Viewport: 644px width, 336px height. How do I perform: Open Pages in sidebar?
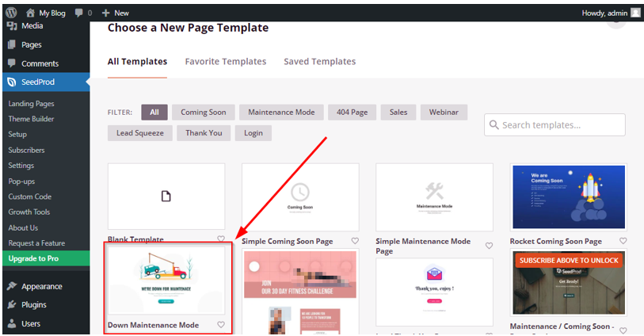pos(31,44)
